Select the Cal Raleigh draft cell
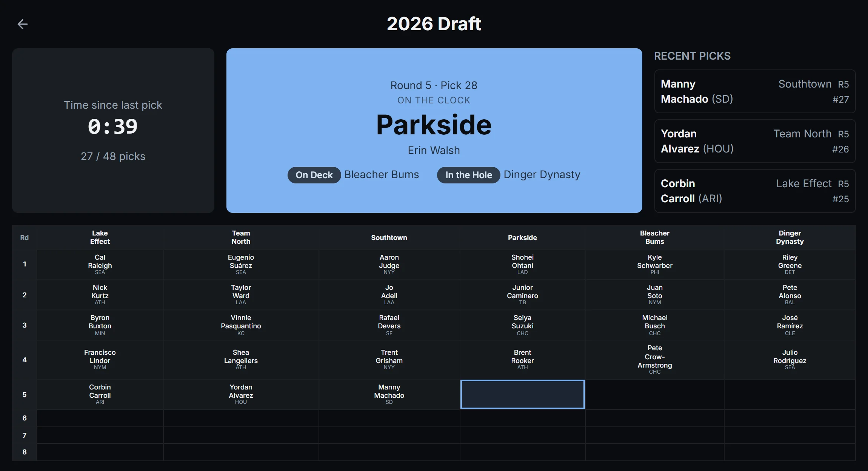The image size is (868, 471). click(x=100, y=264)
